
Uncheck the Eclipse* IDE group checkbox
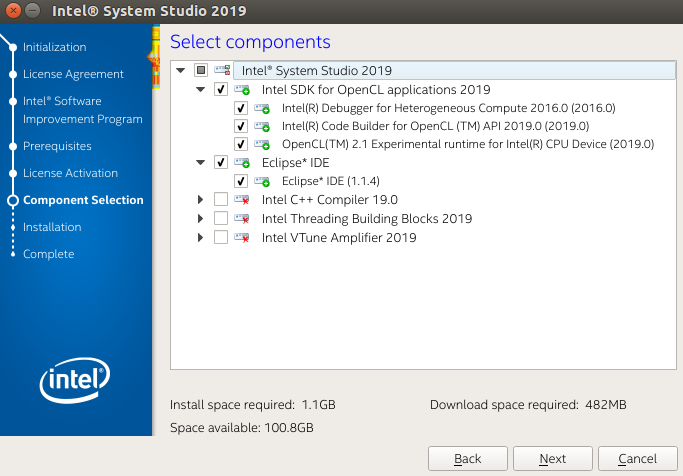pos(221,163)
